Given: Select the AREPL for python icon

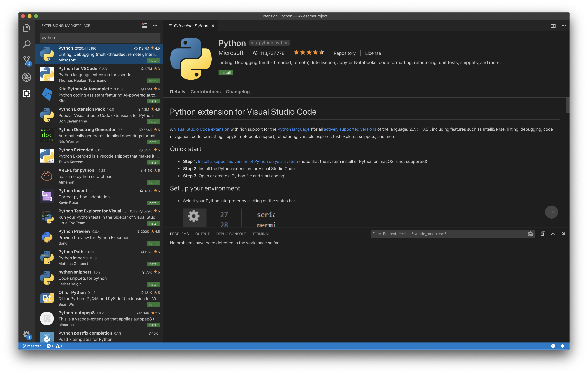Looking at the screenshot, I should pyautogui.click(x=47, y=176).
